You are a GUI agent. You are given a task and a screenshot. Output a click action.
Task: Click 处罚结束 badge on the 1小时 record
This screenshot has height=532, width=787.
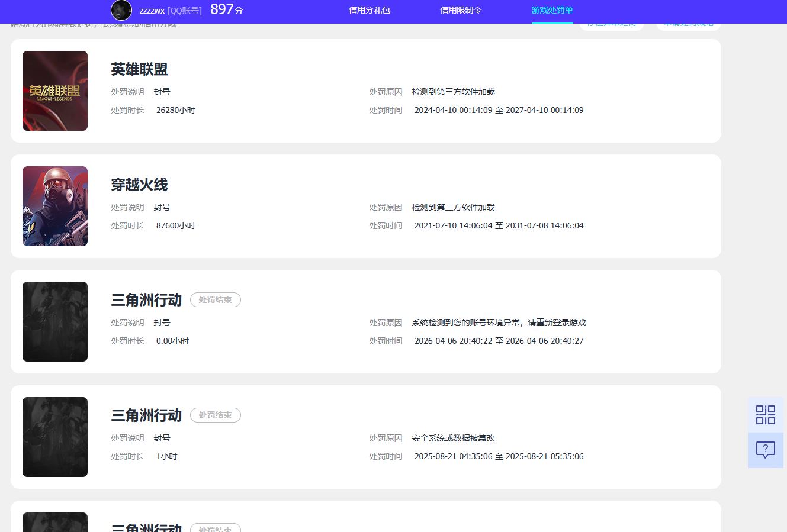pos(215,415)
